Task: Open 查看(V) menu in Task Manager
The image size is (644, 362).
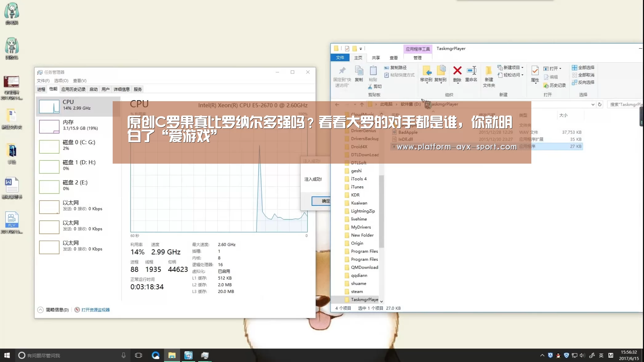Action: (x=79, y=81)
